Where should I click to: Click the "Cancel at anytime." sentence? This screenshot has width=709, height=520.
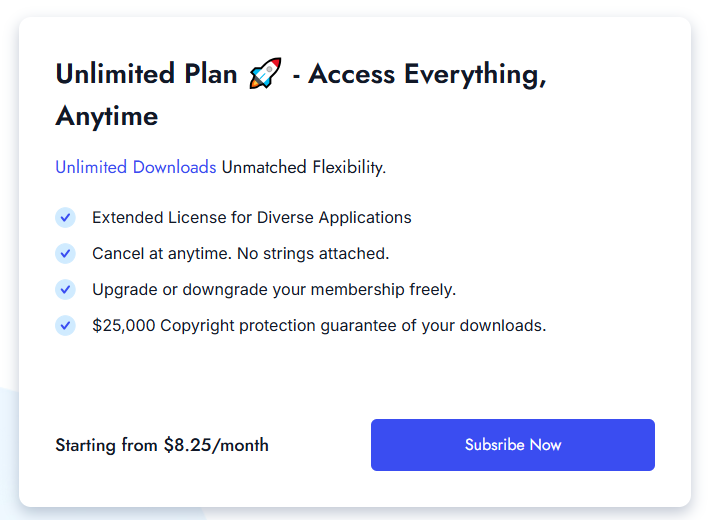[x=163, y=253]
